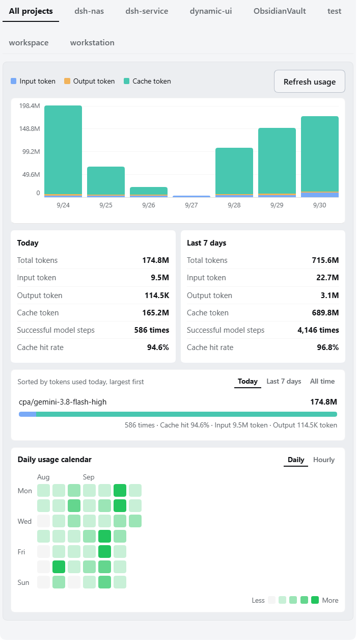Viewport: 357px width, 644px height.
Task: Open the workspace project tab
Action: pos(29,43)
